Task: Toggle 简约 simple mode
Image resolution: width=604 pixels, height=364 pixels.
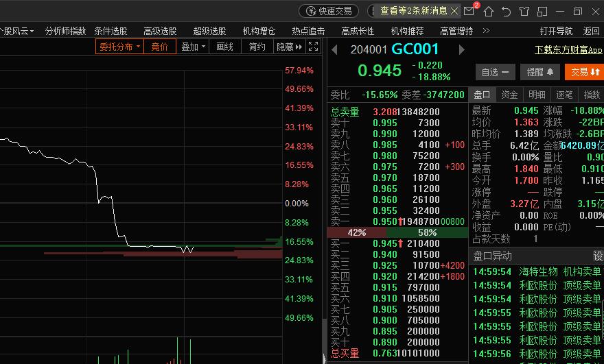Action: tap(257, 47)
